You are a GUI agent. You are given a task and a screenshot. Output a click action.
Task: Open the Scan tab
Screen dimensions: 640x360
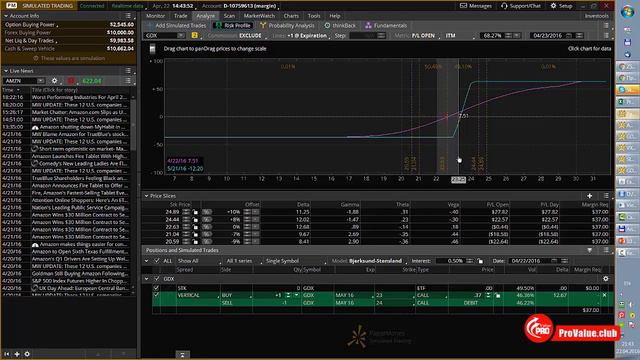pyautogui.click(x=229, y=16)
